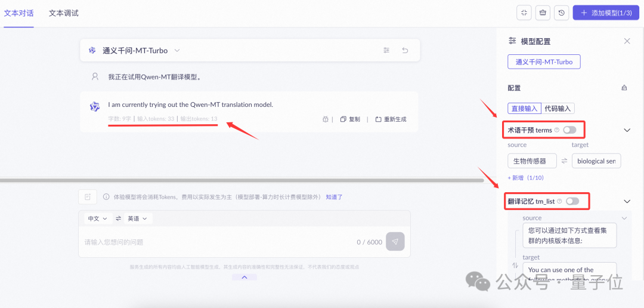The height and width of the screenshot is (308, 644).
Task: Click the send message paper-plane button
Action: point(394,242)
